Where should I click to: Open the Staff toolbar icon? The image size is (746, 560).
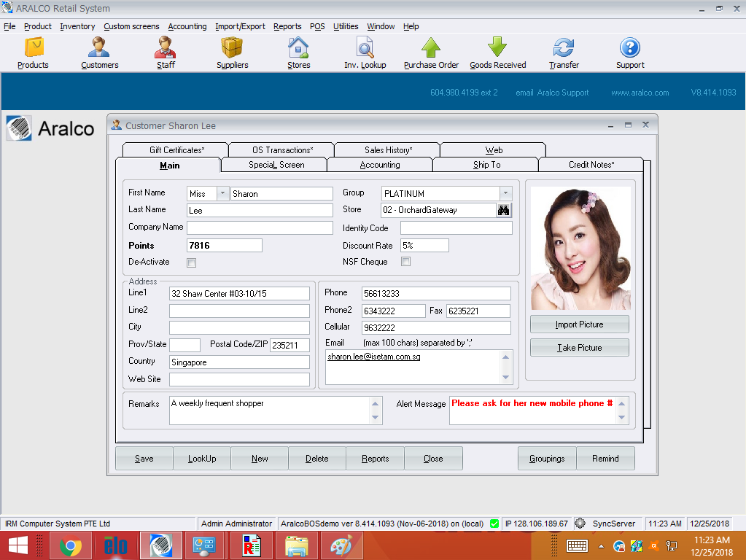coord(166,52)
